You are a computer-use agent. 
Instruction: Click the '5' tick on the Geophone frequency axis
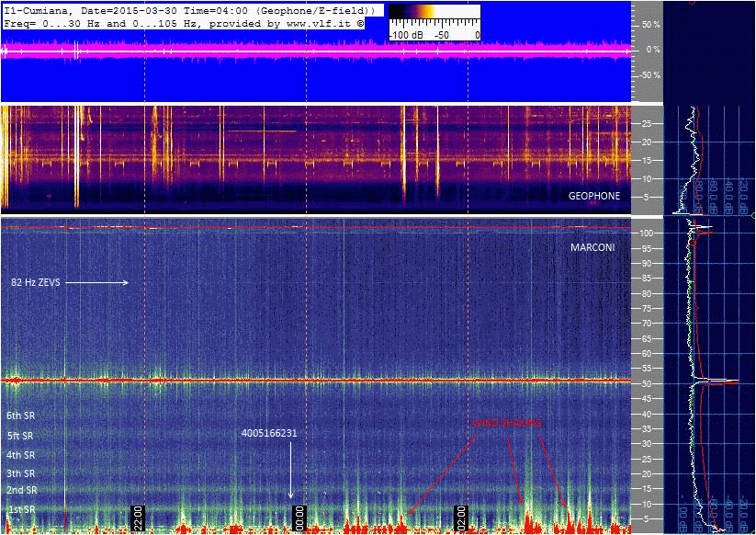click(x=646, y=198)
